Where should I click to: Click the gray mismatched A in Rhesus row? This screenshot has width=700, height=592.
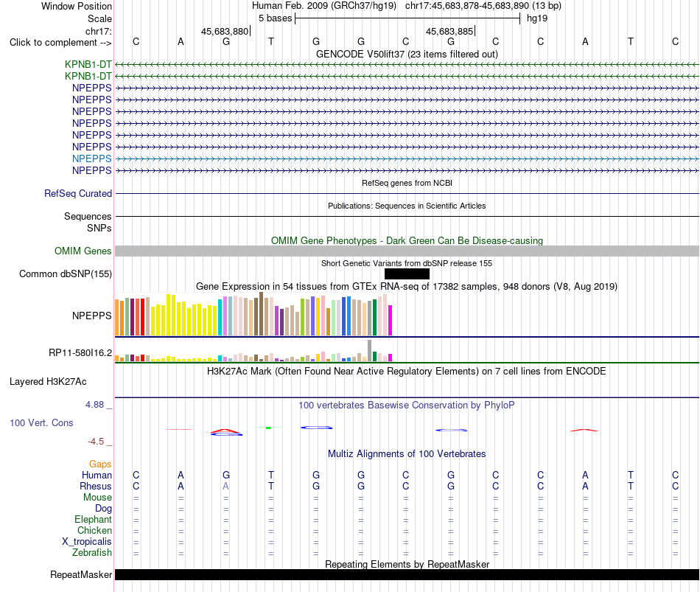pyautogui.click(x=226, y=486)
